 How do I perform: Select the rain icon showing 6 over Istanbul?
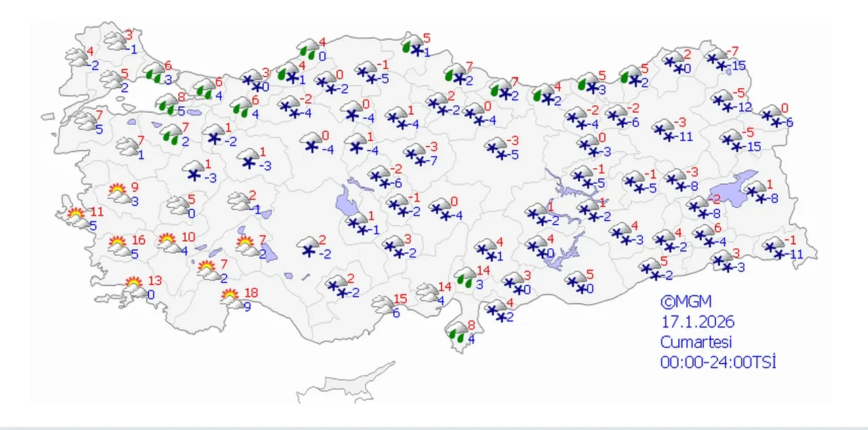coord(152,72)
